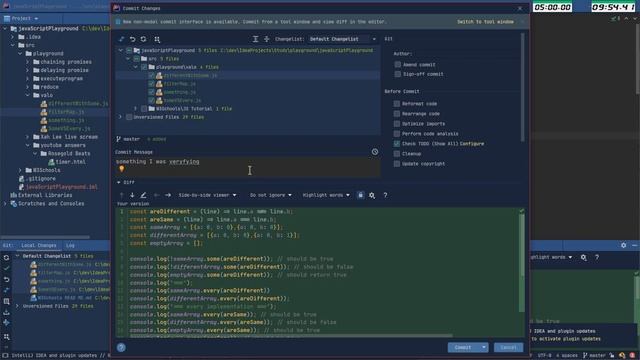640x360 pixels.
Task: Toggle Sign-off commit checkbox
Action: tap(398, 74)
